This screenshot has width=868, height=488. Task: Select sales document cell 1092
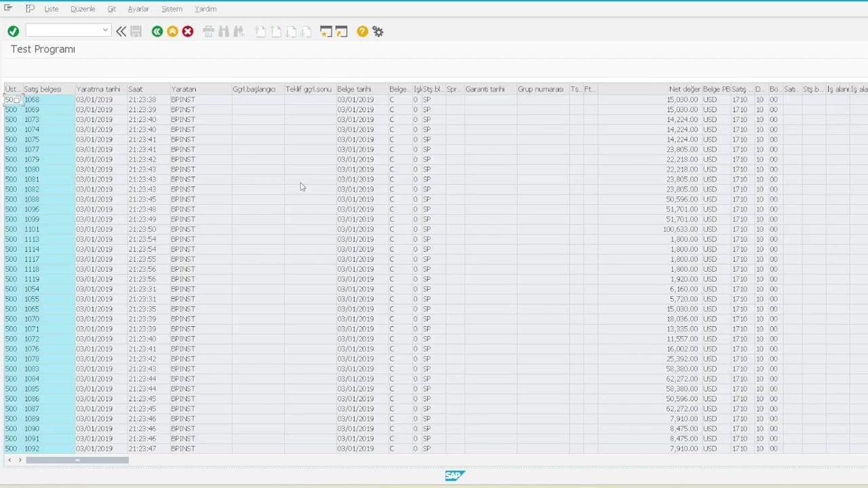click(49, 449)
